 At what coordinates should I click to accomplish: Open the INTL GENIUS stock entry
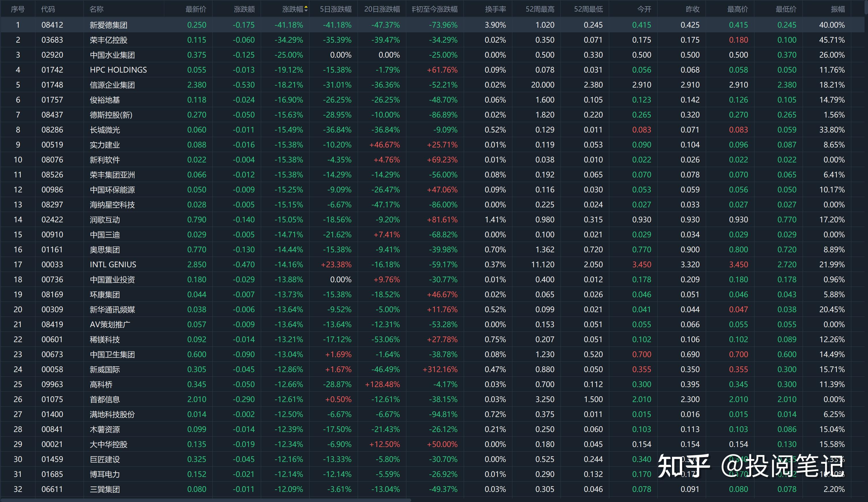(x=113, y=265)
